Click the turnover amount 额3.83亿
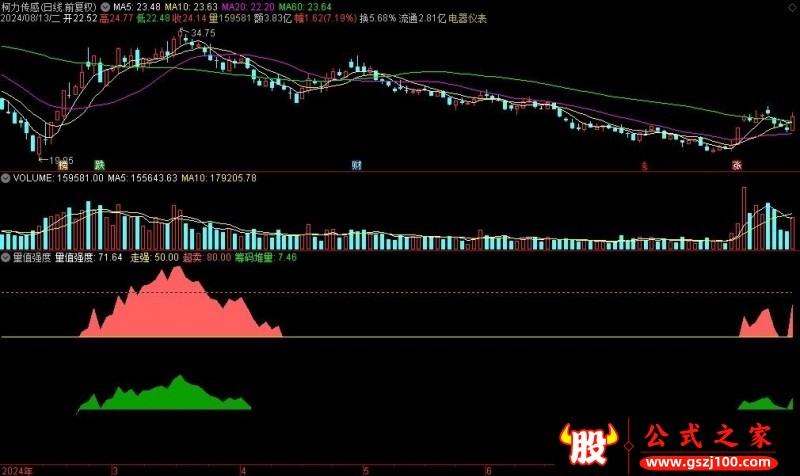The height and width of the screenshot is (476, 800). coord(273,19)
